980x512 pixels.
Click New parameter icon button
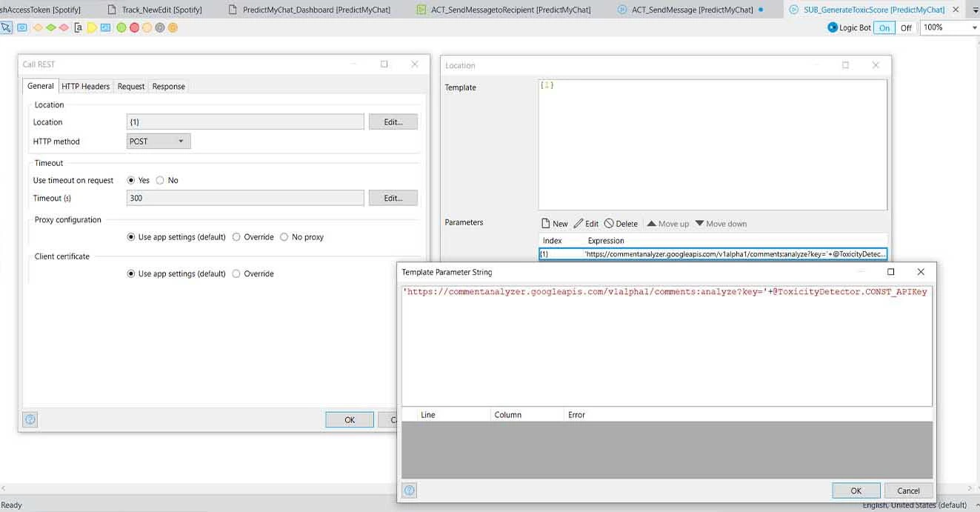point(555,224)
